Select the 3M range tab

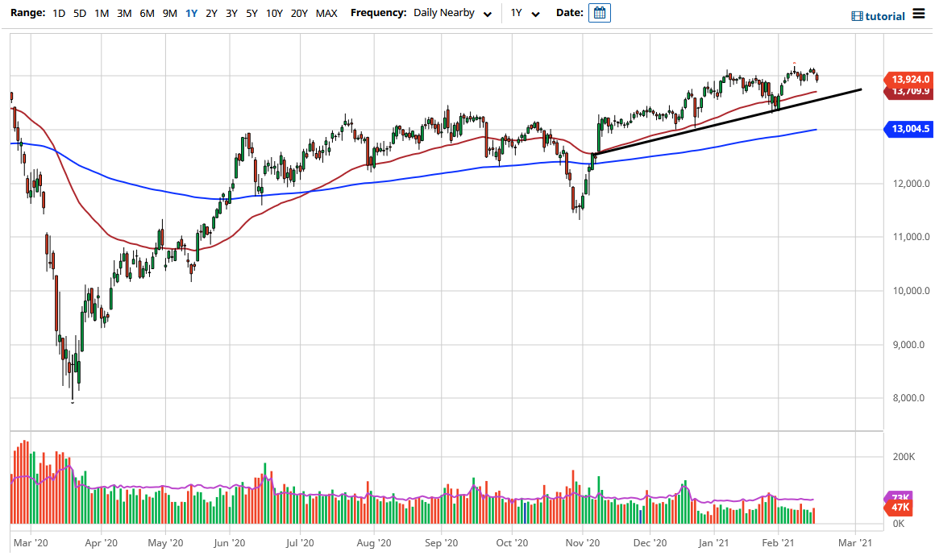[123, 13]
